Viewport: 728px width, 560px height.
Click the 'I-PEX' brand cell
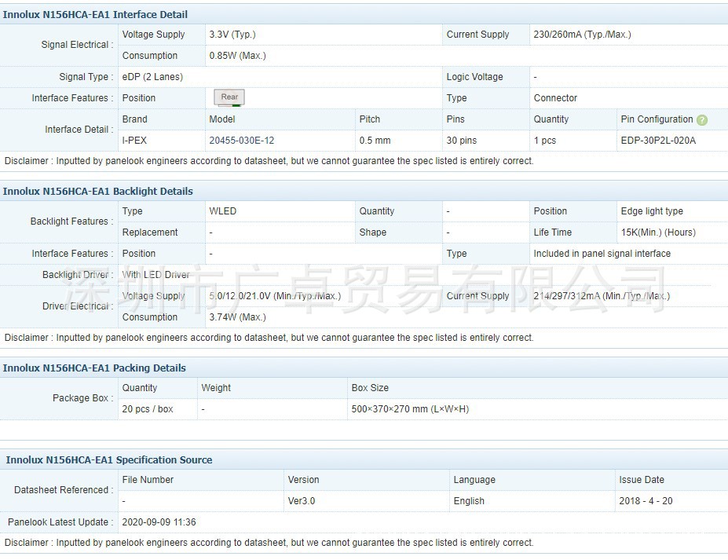click(134, 141)
